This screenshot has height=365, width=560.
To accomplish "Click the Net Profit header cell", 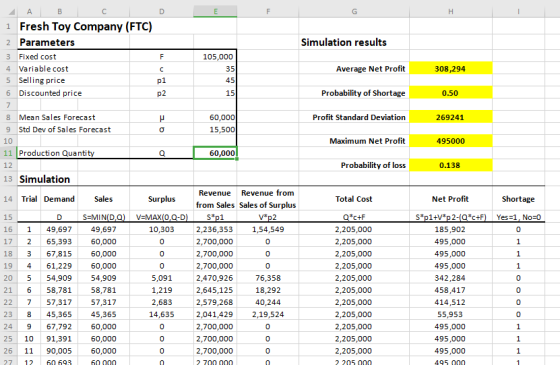I will [x=450, y=199].
